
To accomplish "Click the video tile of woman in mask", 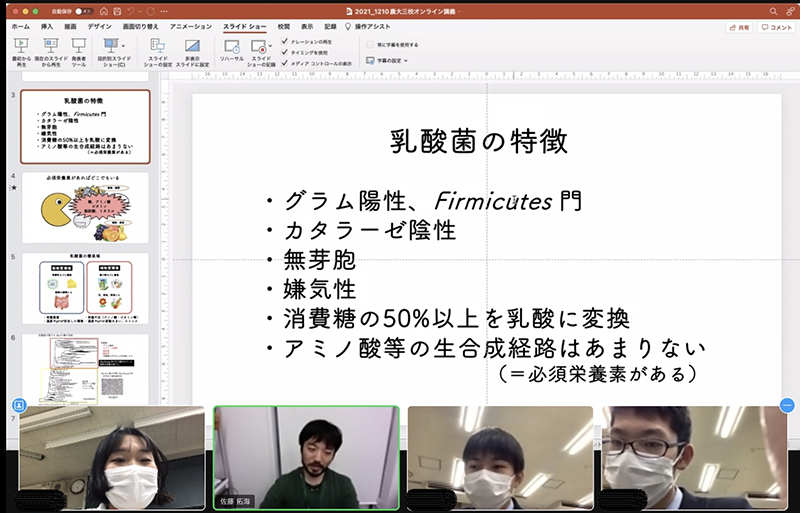I will [112, 458].
